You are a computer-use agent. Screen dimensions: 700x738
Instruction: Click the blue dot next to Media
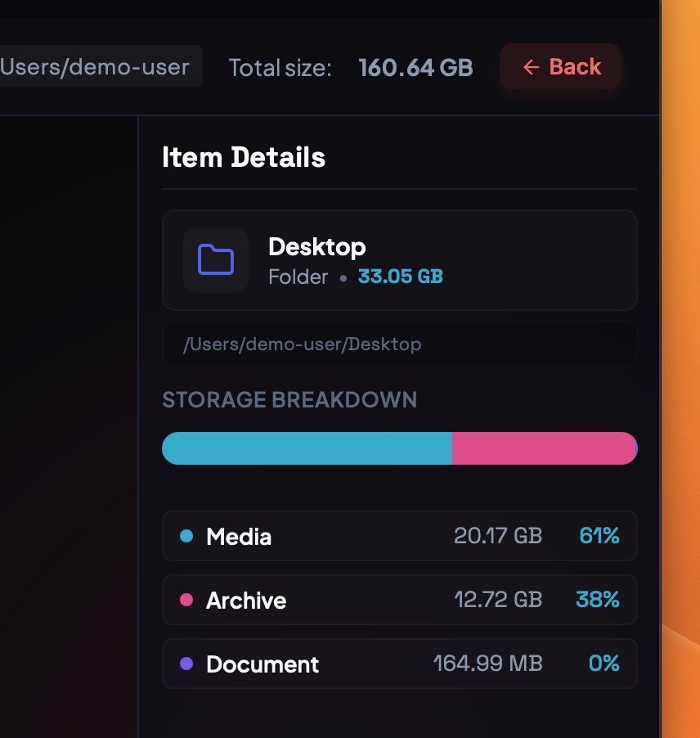click(x=186, y=536)
